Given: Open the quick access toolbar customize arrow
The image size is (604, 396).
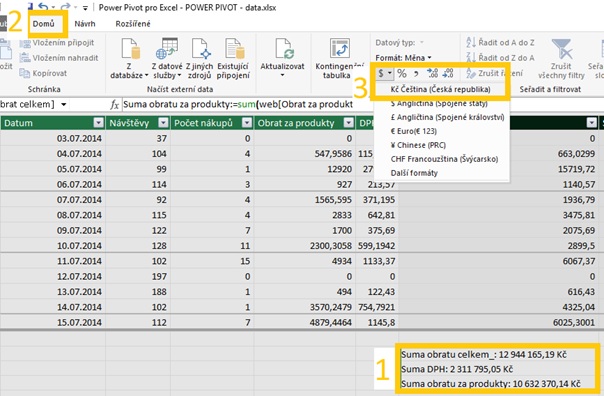Looking at the screenshot, I should pyautogui.click(x=85, y=8).
